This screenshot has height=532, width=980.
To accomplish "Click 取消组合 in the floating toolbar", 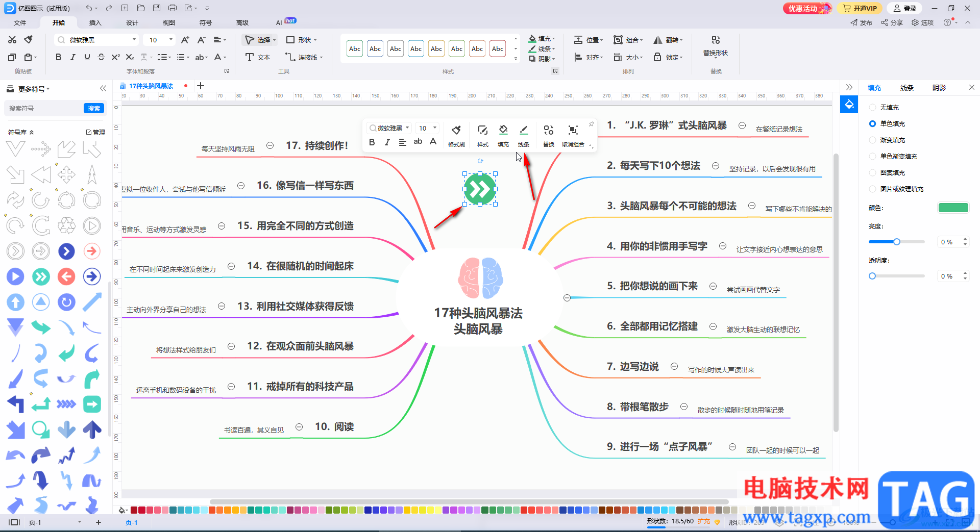I will [x=573, y=136].
